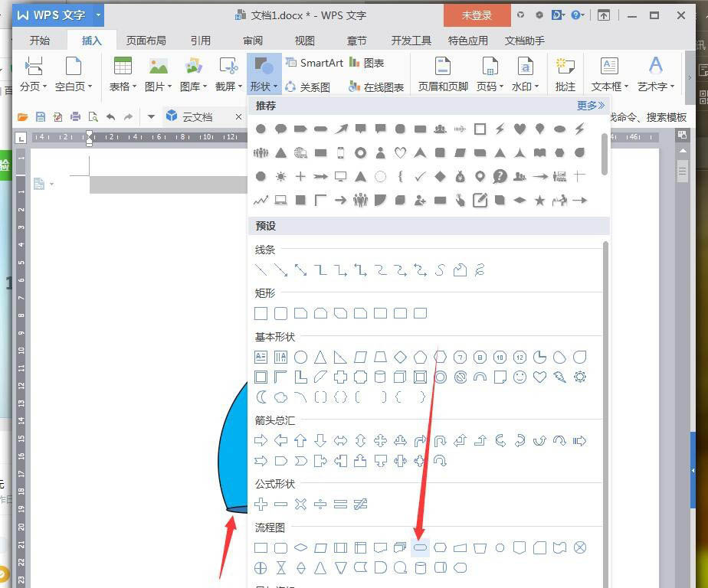This screenshot has height=588, width=708.
Task: Select the cloud shape in basic shapes
Action: [x=281, y=397]
